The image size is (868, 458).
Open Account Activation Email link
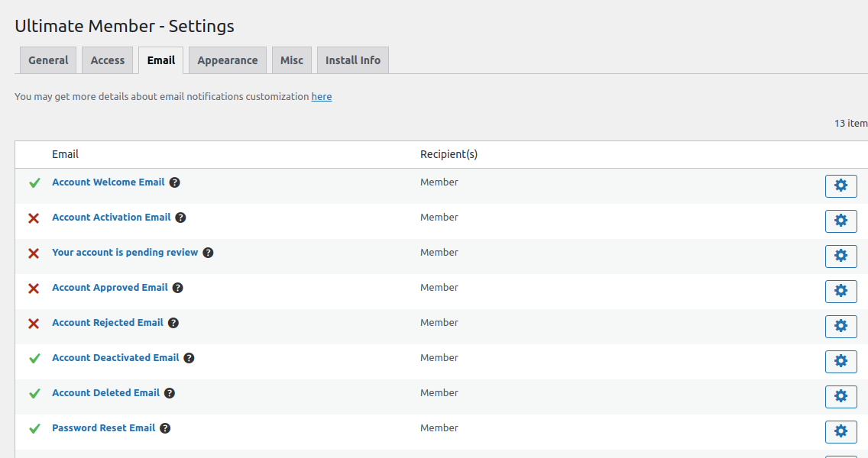pos(112,218)
